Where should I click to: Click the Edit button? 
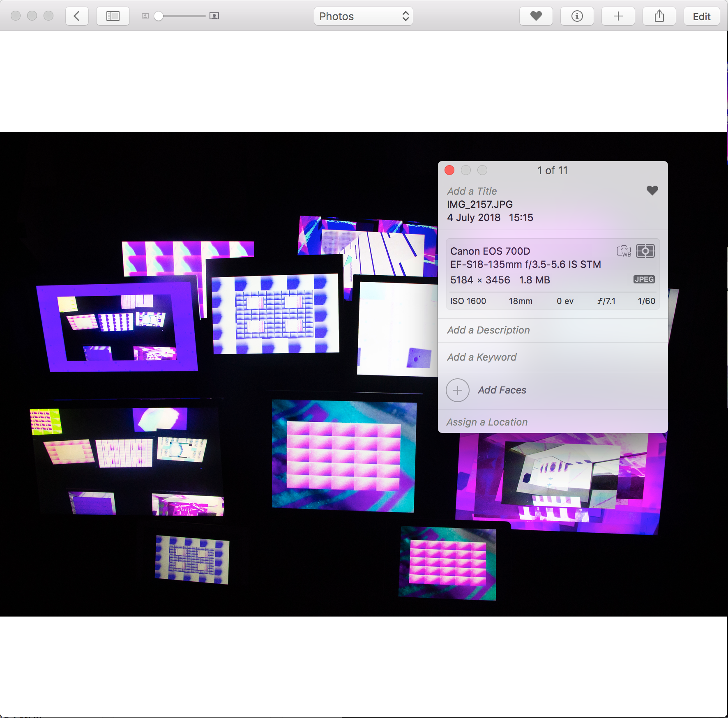[x=701, y=16]
